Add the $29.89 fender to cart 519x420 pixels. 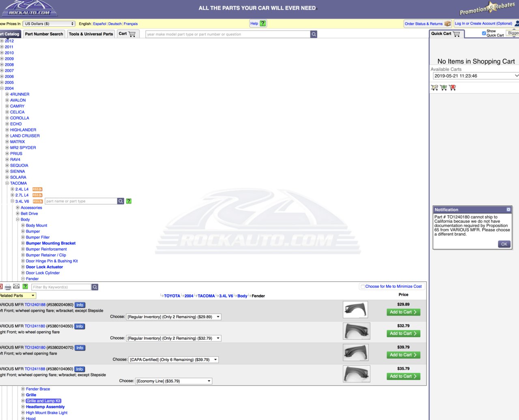tap(403, 312)
